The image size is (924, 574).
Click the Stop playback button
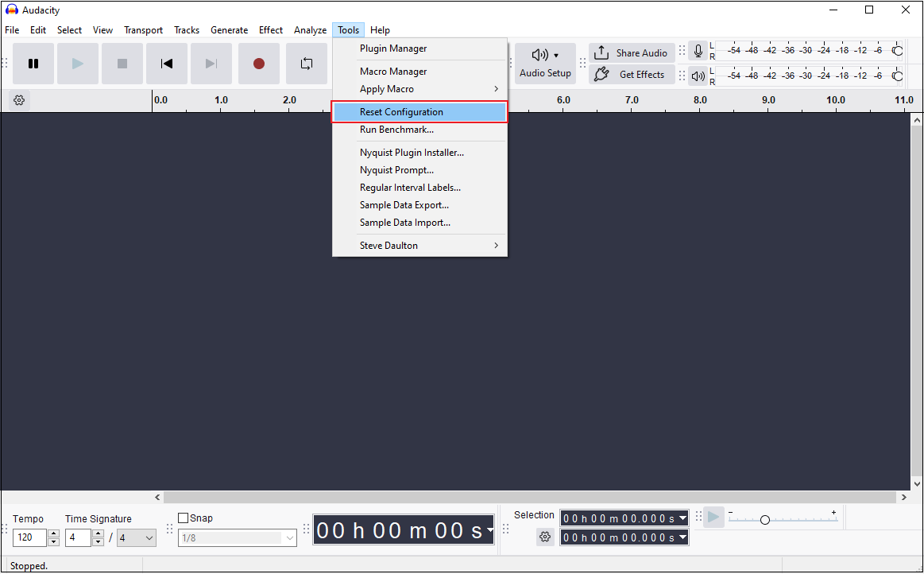coord(122,64)
